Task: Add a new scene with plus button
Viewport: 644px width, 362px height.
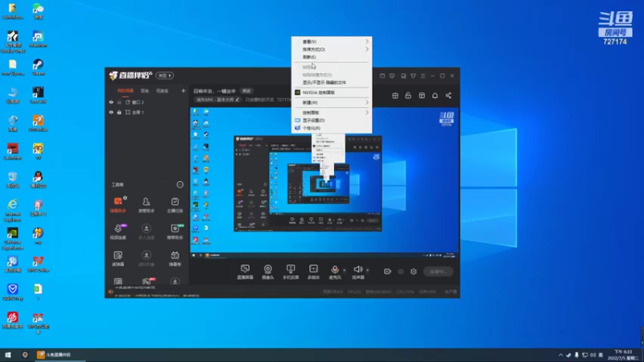Action: 184,91
